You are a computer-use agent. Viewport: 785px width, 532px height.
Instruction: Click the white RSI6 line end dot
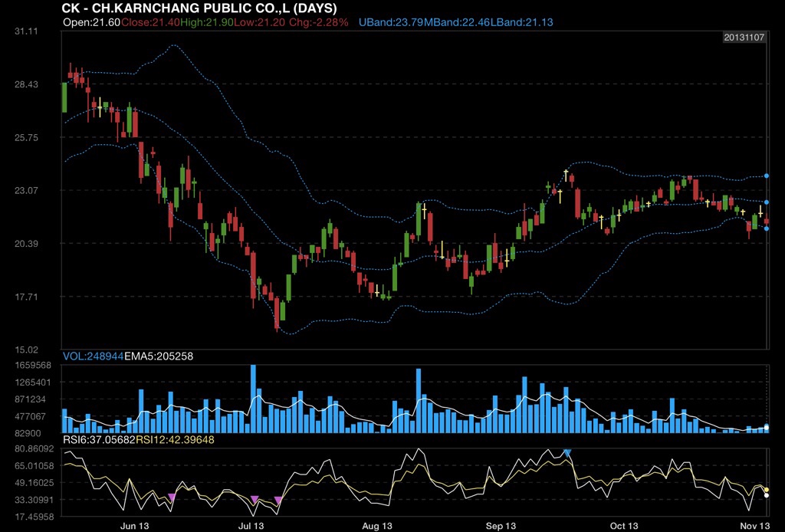click(x=767, y=495)
